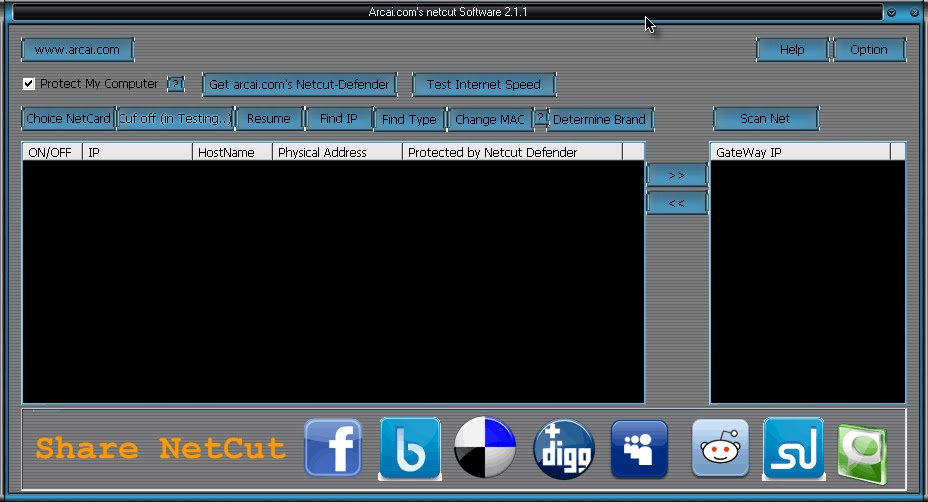
Task: Toggle the Protect My Computer checkbox
Action: pyautogui.click(x=28, y=83)
